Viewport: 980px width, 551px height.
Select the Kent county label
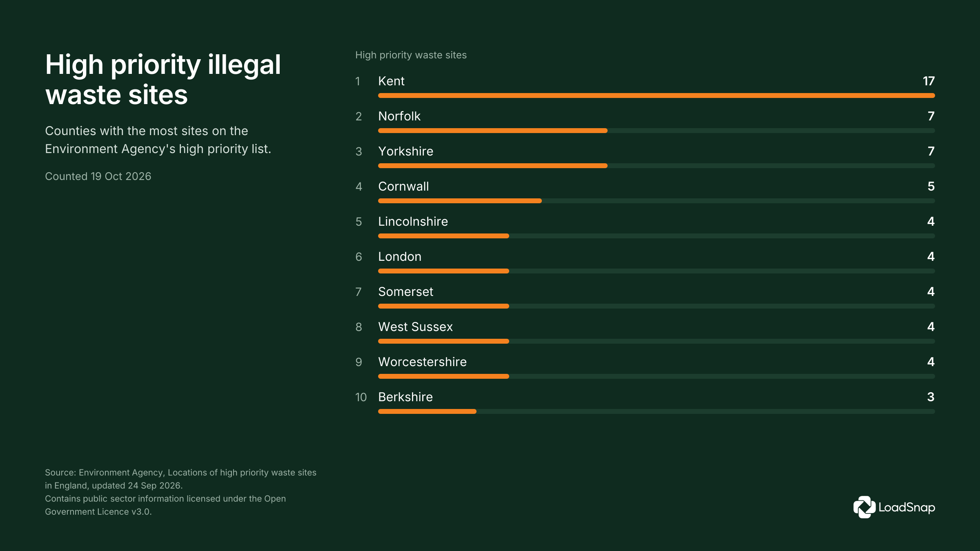coord(391,81)
